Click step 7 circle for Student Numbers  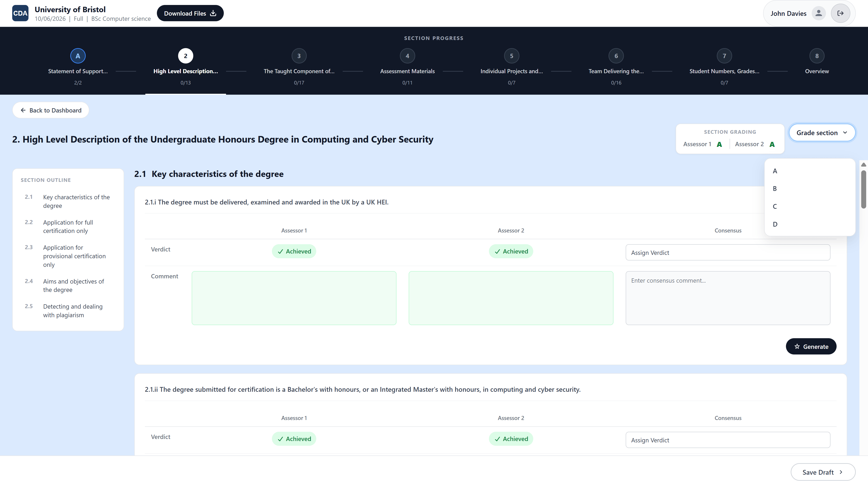(724, 56)
